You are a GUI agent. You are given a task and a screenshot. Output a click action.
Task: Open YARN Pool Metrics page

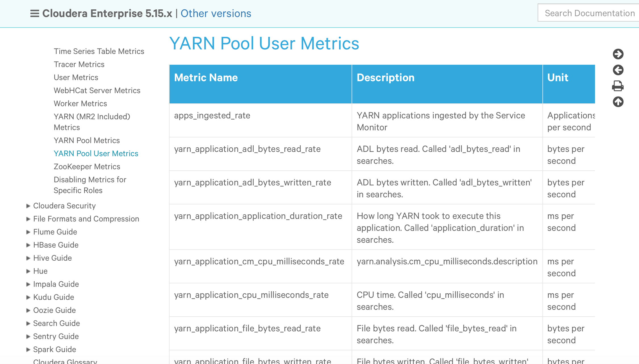[x=87, y=140]
